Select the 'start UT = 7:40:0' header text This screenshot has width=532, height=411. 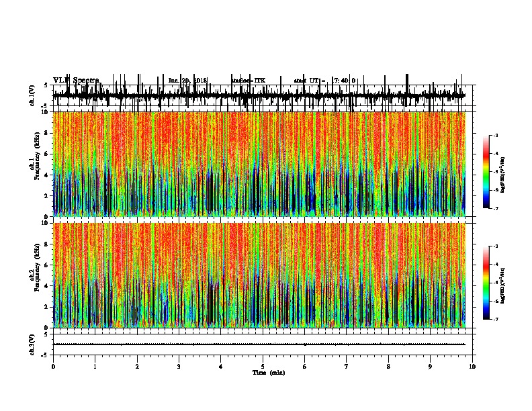click(x=324, y=81)
